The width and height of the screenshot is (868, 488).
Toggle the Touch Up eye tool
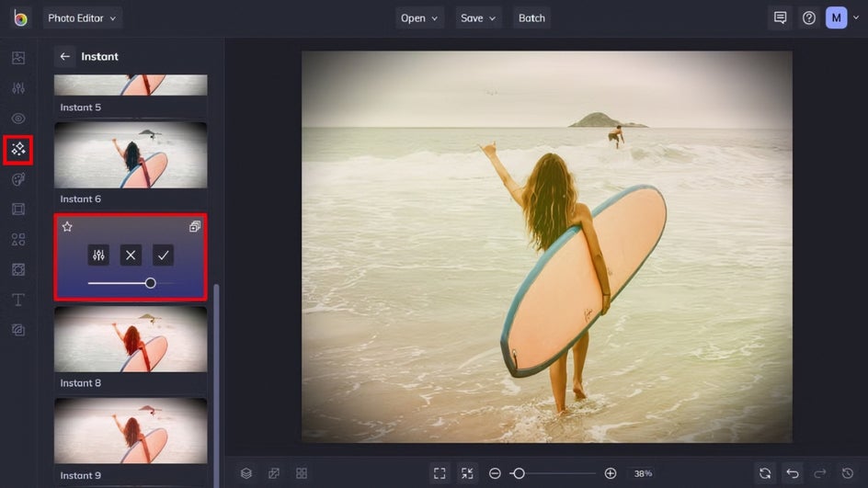click(x=18, y=119)
